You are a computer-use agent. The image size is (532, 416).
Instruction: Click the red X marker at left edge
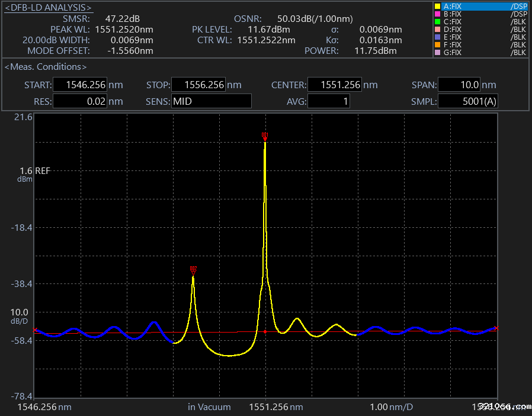coord(35,330)
